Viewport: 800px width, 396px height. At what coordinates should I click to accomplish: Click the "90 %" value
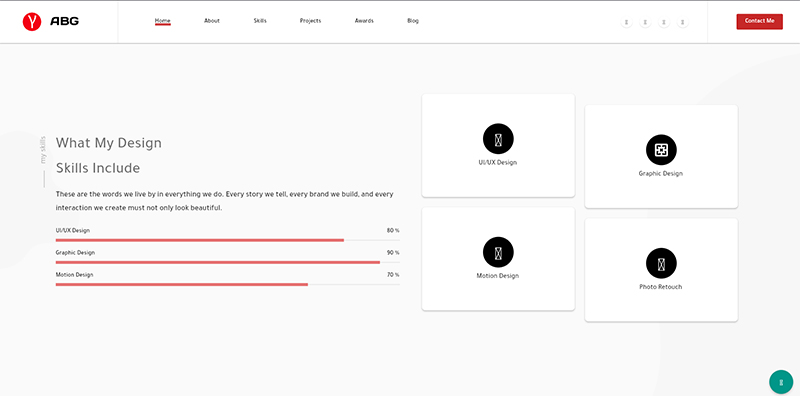point(393,253)
